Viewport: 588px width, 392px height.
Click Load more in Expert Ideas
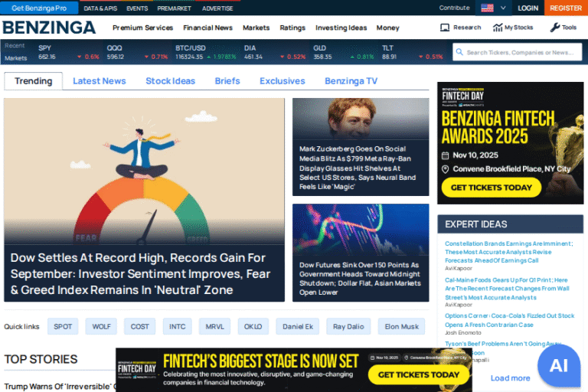[x=510, y=378]
